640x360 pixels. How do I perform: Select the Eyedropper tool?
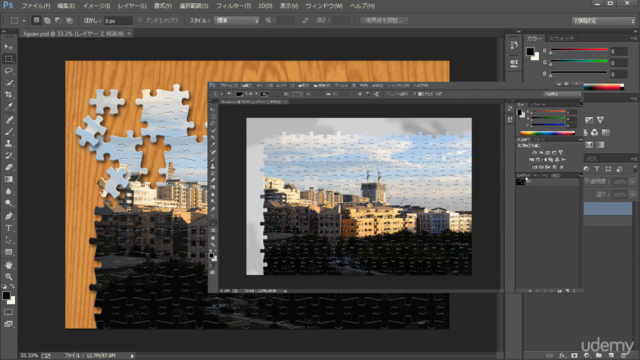point(9,107)
